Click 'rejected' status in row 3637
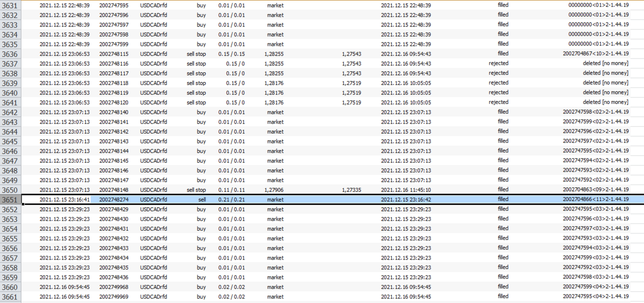The height and width of the screenshot is (303, 644). point(498,63)
